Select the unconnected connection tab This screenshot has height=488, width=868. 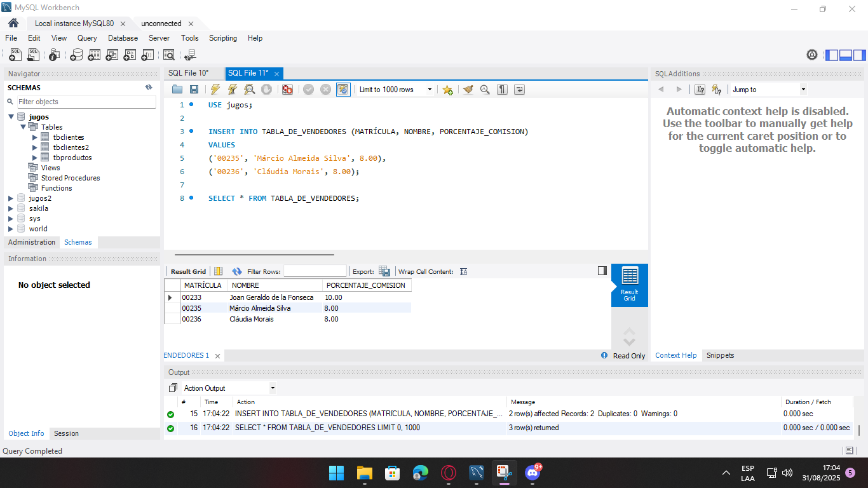[x=161, y=24]
